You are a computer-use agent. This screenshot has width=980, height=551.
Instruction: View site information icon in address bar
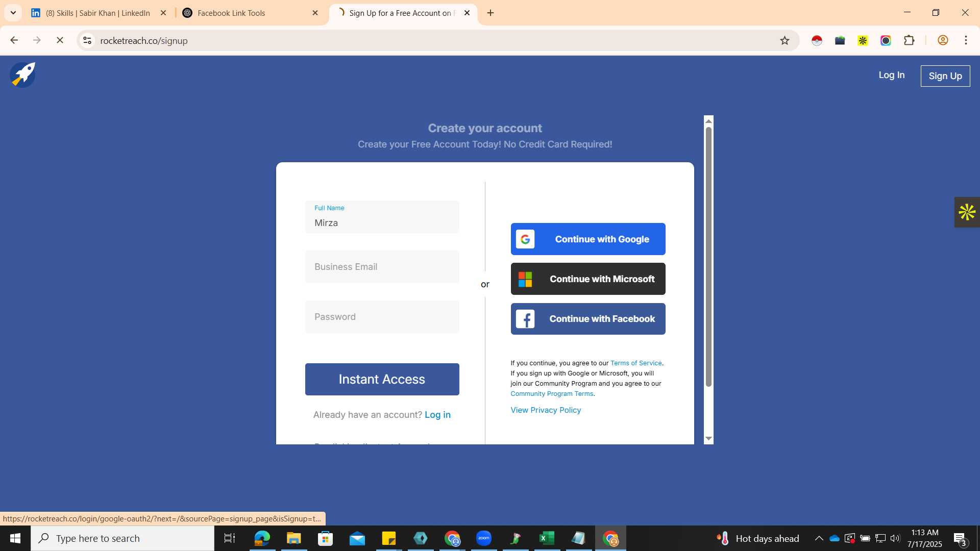(87, 40)
